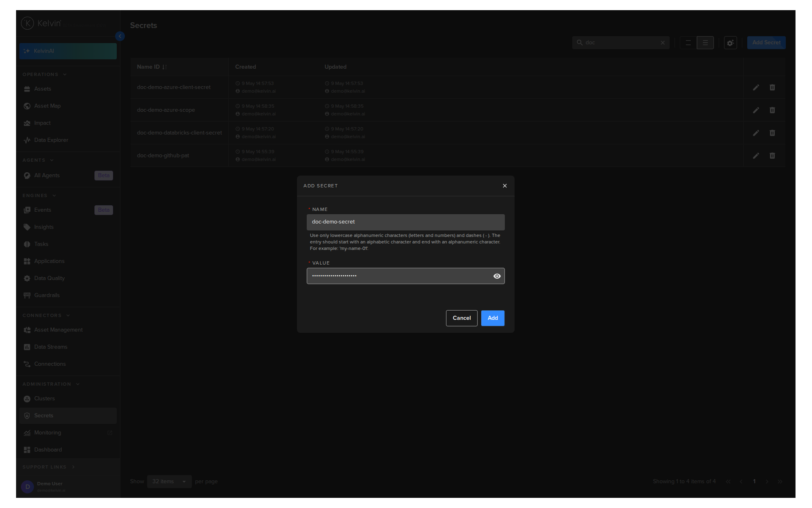Delete doc-demo-databricks-client-secret
The image size is (812, 508).
pos(772,133)
